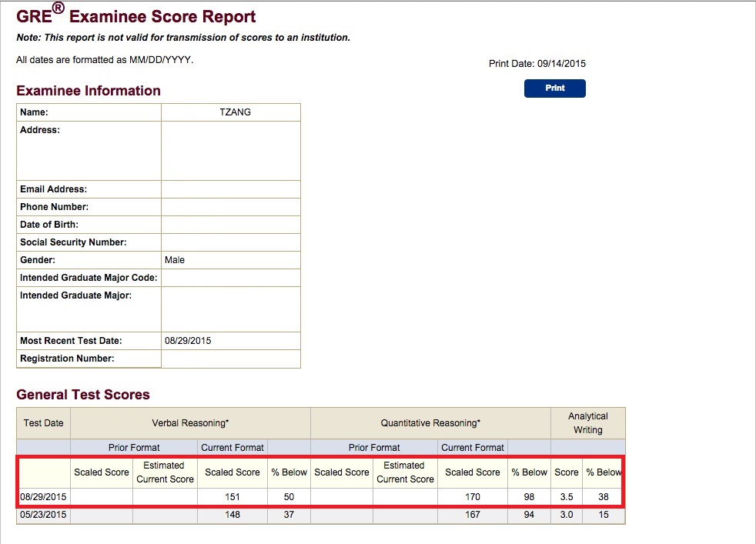Click the Examinee Information heading
Screen dimensions: 756x544
[89, 91]
